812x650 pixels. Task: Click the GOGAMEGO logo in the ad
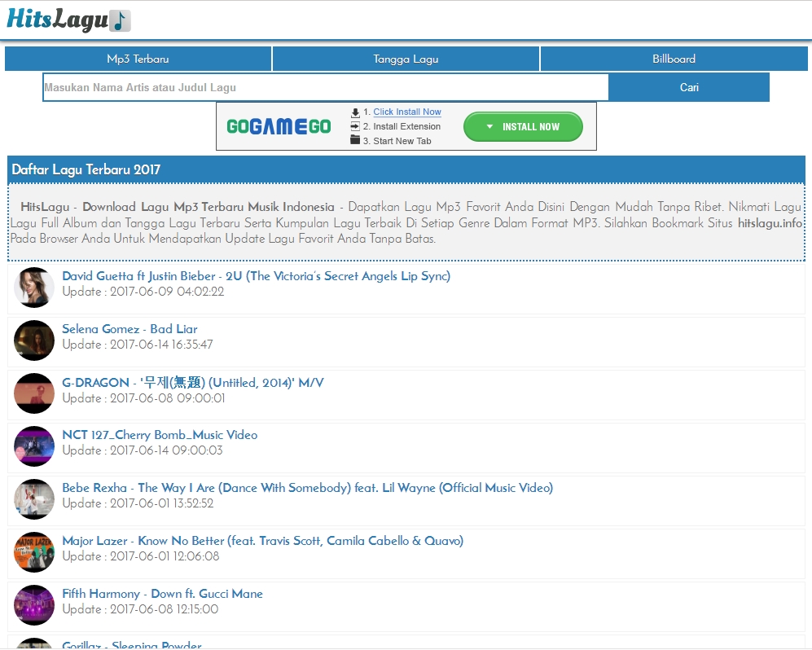click(280, 126)
